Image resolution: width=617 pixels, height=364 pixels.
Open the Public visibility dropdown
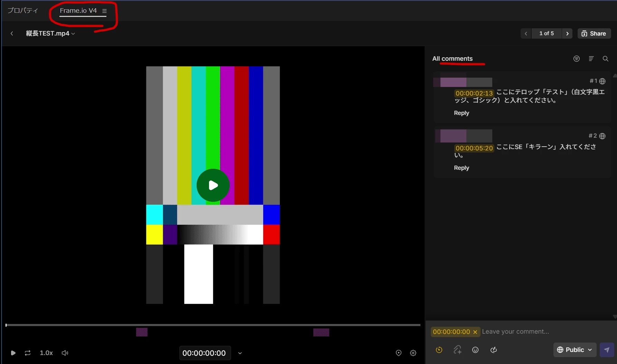575,350
